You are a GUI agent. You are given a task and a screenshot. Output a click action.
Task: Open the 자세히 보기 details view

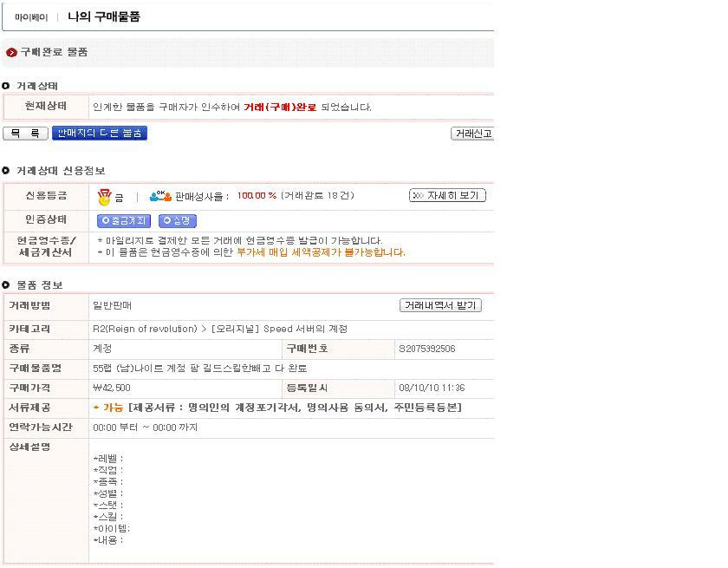point(447,195)
